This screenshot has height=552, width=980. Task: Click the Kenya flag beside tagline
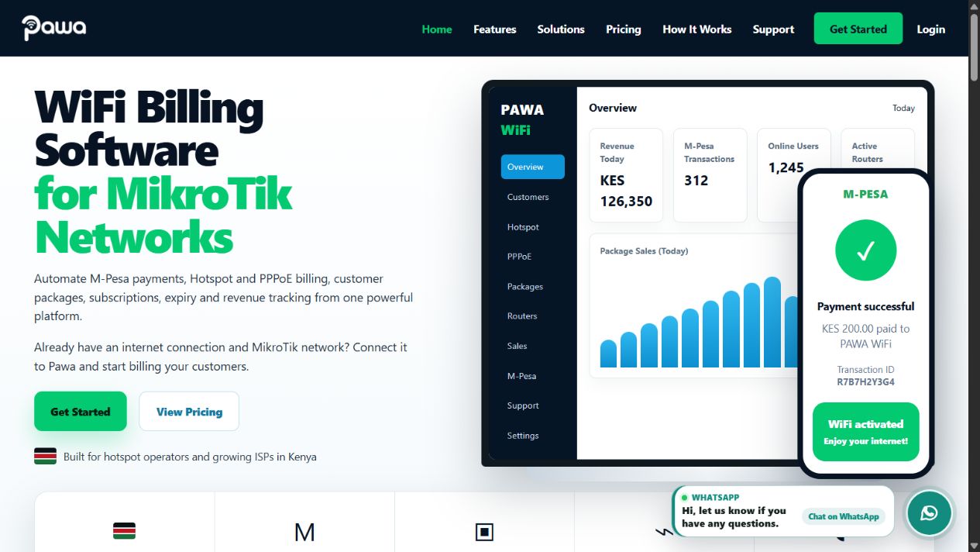pyautogui.click(x=45, y=457)
